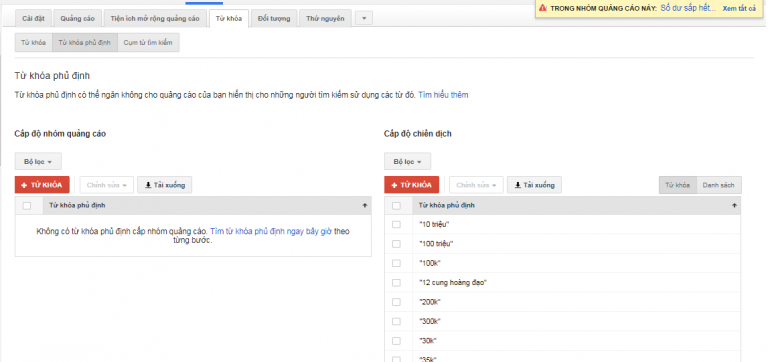The height and width of the screenshot is (362, 768).
Task: Switch campaign view to Danh sách
Action: [x=719, y=185]
